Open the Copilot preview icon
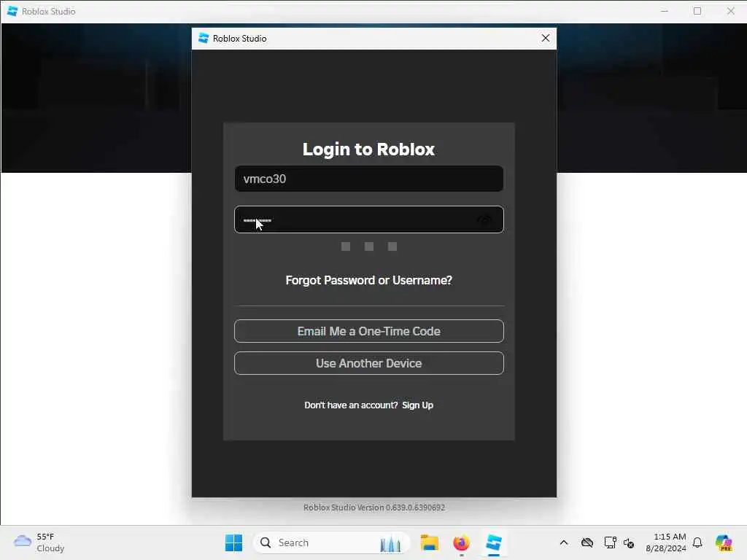The width and height of the screenshot is (747, 560). pos(724,542)
